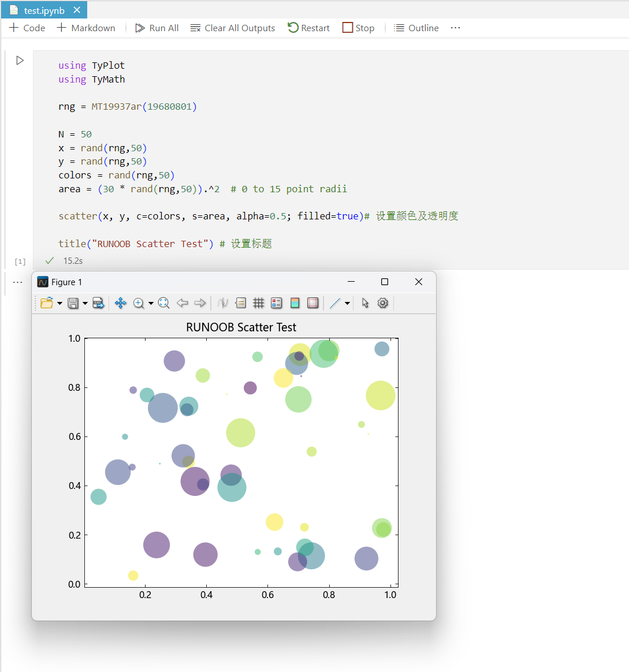Switch to the test.ipynb tab
This screenshot has height=672, width=629.
click(44, 10)
